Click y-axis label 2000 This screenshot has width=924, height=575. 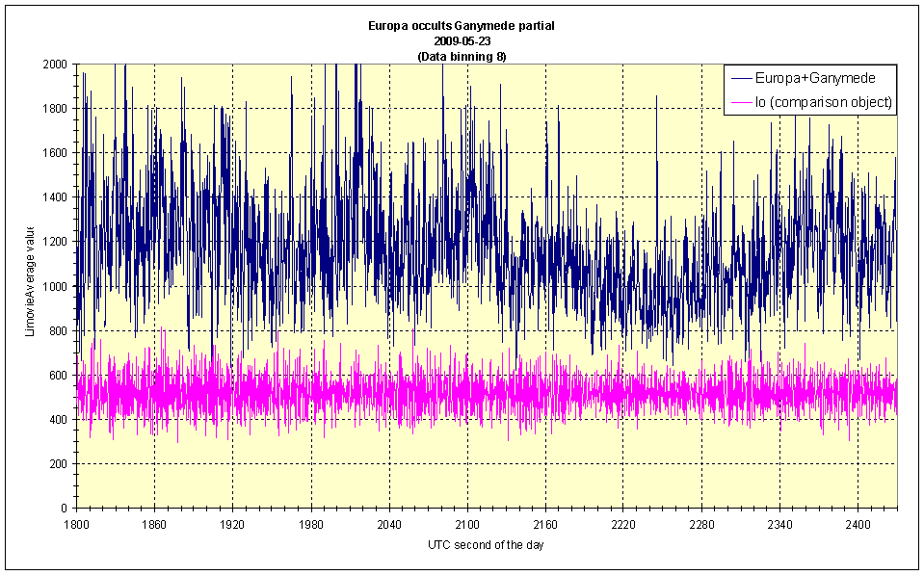pos(55,64)
